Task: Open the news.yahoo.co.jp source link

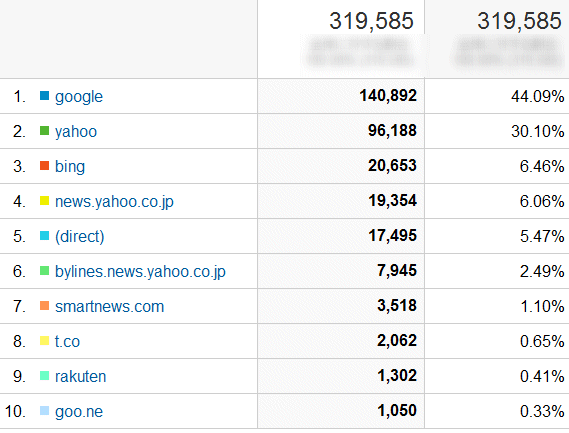Action: pos(114,202)
